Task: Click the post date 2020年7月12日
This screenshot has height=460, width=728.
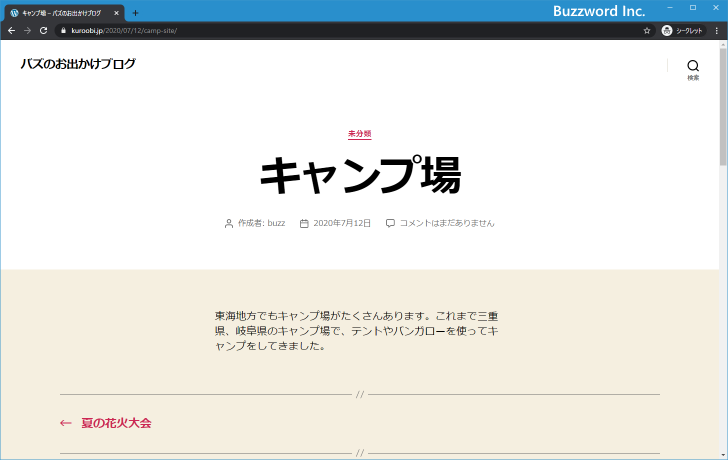Action: coord(342,223)
